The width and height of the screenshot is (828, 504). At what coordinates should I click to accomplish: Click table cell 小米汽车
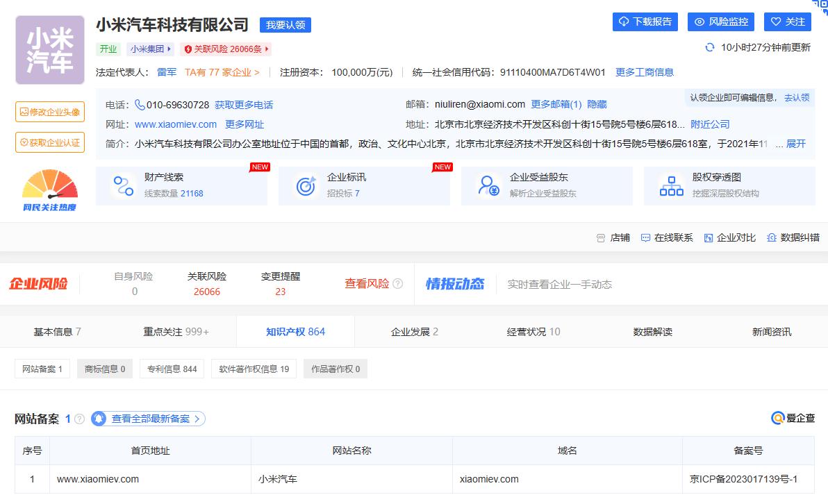[x=278, y=479]
